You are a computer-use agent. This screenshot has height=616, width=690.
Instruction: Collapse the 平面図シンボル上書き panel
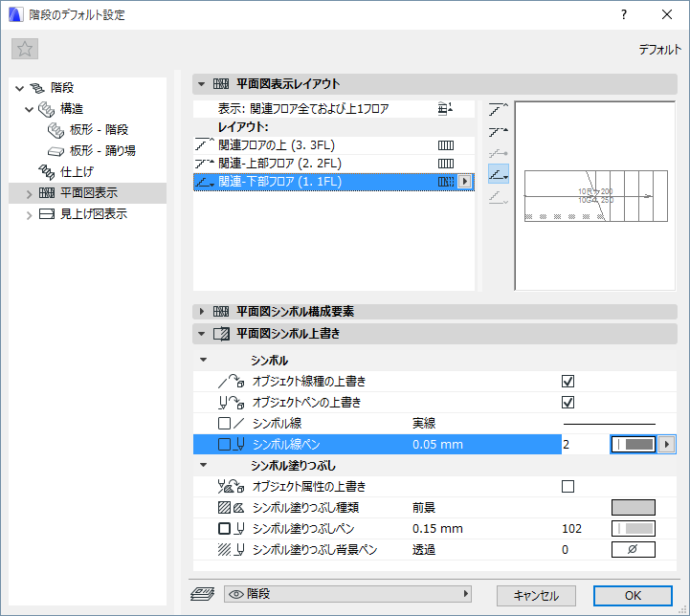click(x=202, y=334)
